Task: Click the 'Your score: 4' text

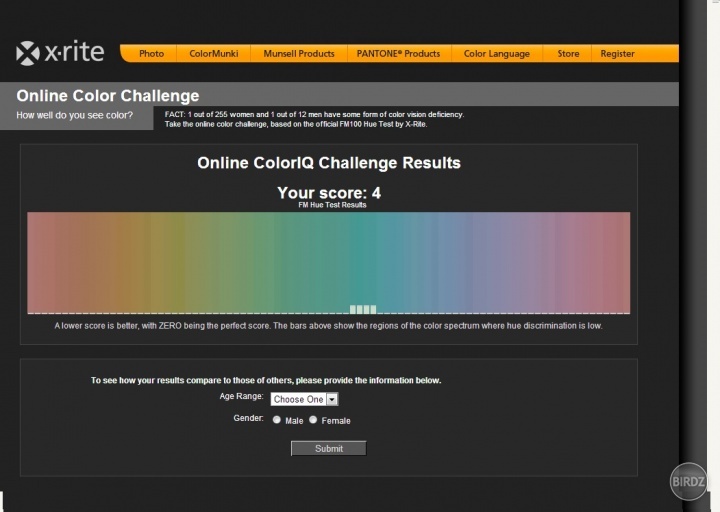Action: [x=329, y=193]
